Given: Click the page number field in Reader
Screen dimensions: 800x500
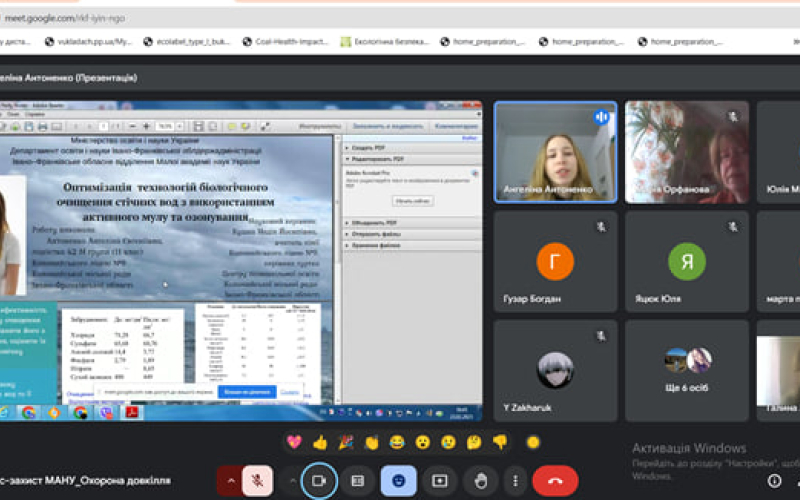Looking at the screenshot, I should tap(104, 126).
